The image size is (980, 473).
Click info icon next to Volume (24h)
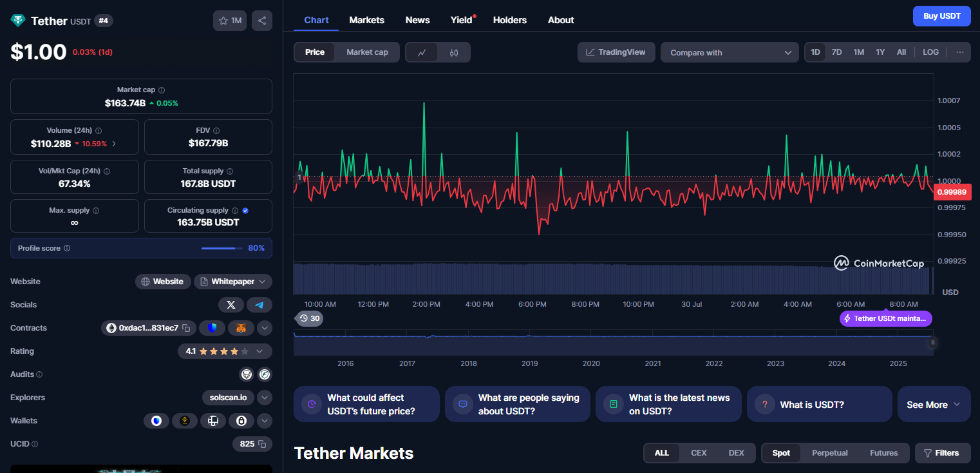pyautogui.click(x=99, y=131)
